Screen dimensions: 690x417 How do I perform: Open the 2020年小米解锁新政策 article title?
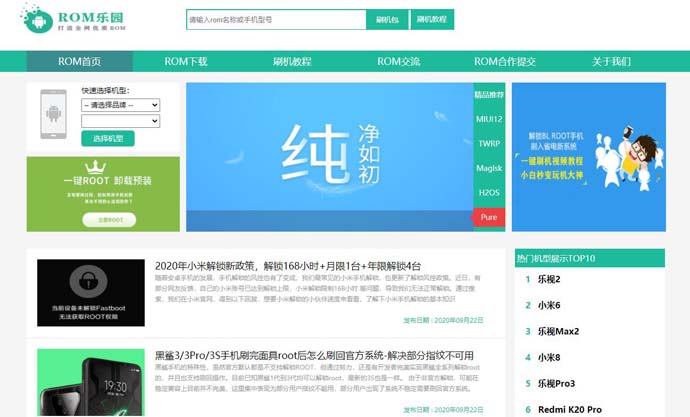pos(288,266)
